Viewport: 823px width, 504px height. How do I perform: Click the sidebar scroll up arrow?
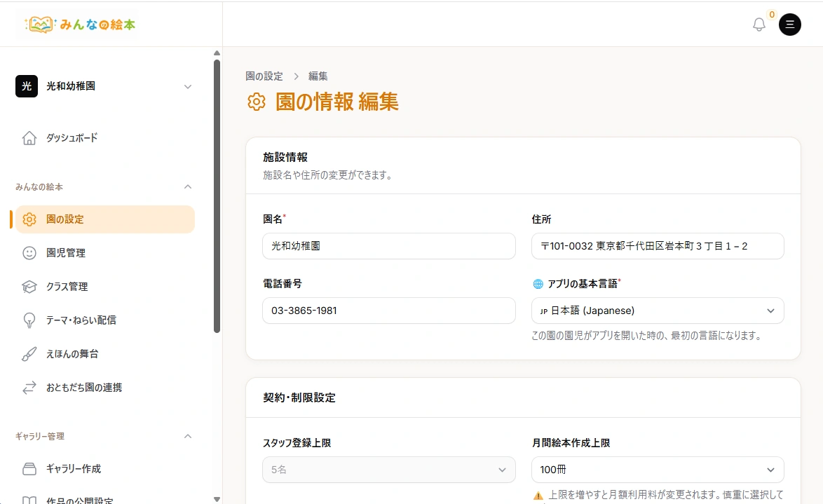tap(217, 53)
